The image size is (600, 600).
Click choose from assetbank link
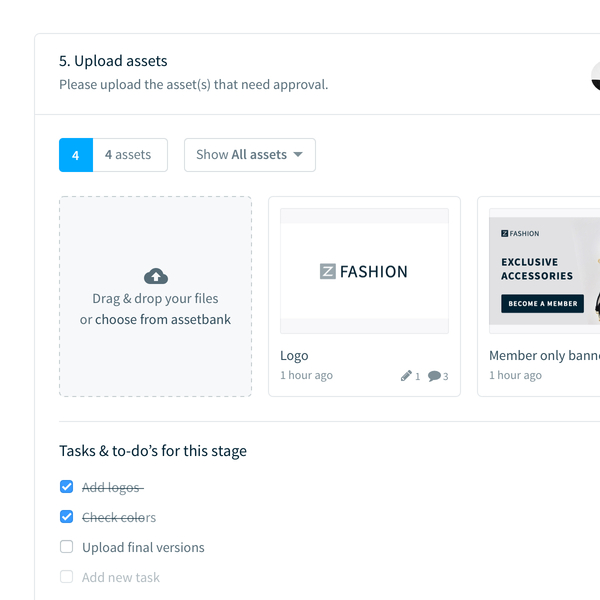click(163, 320)
